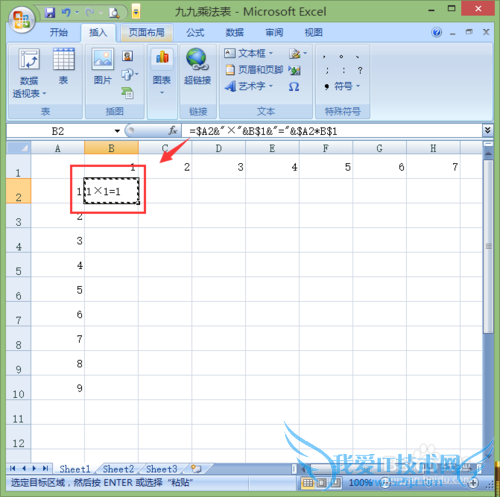500x497 pixels.
Task: Select column B header
Action: pos(111,148)
